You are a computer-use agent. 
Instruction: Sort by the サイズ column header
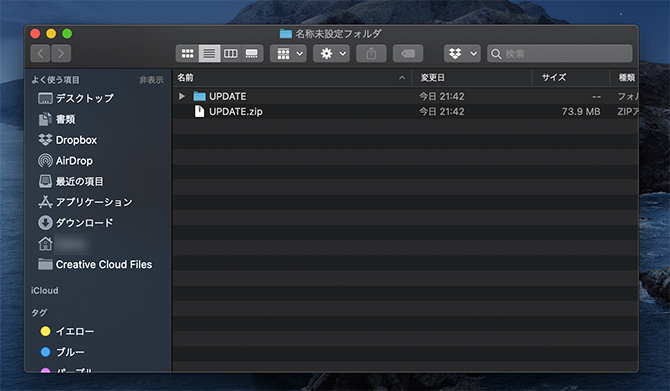[554, 77]
